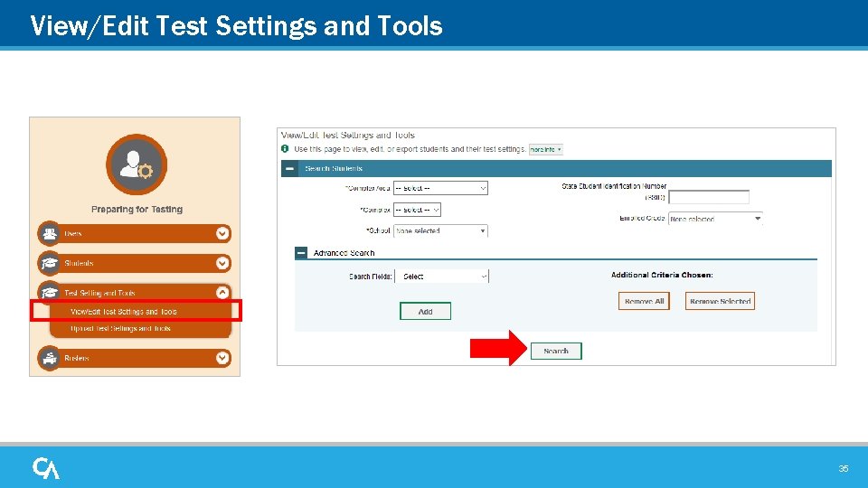Image resolution: width=868 pixels, height=488 pixels.
Task: Click the Additional Criteria Chosen label
Action: click(662, 275)
